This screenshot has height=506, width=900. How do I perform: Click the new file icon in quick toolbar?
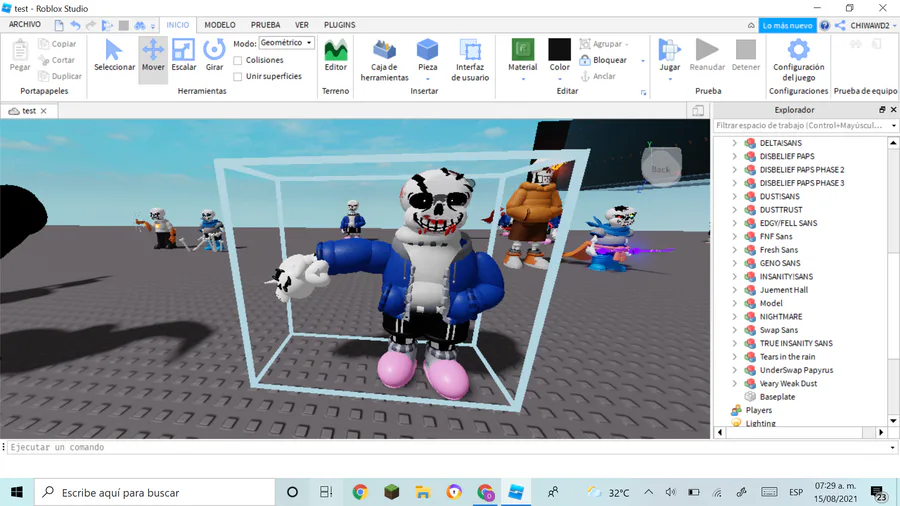click(x=59, y=25)
